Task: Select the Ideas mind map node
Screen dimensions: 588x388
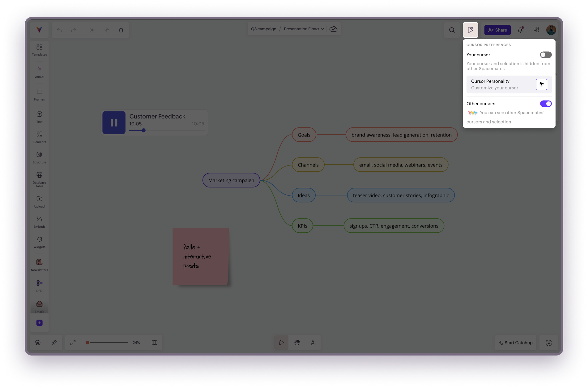Action: coord(304,196)
